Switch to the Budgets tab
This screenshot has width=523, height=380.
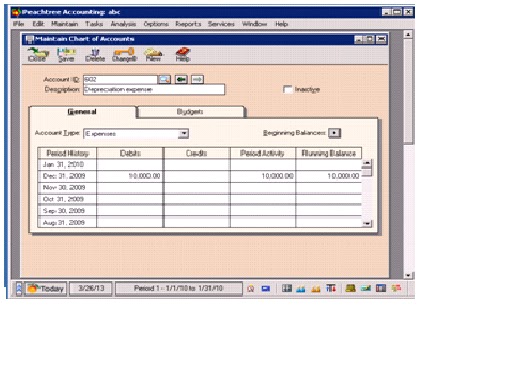click(x=190, y=112)
